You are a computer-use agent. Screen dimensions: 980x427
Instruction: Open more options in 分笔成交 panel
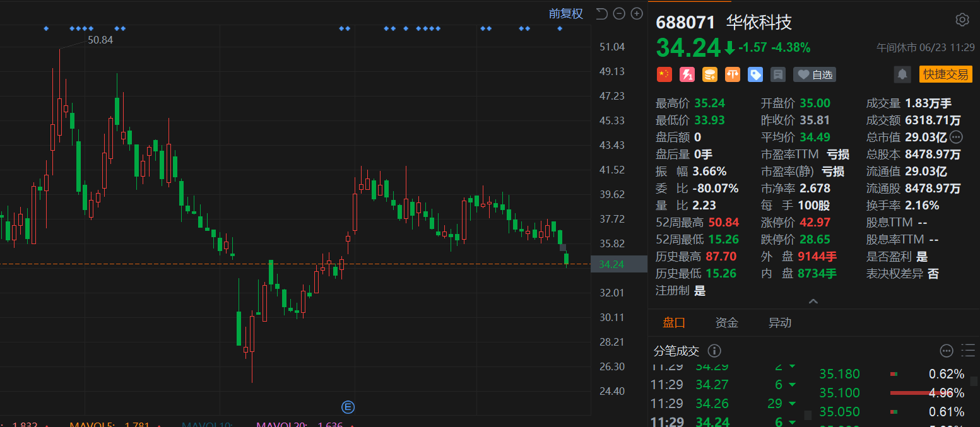tap(947, 351)
